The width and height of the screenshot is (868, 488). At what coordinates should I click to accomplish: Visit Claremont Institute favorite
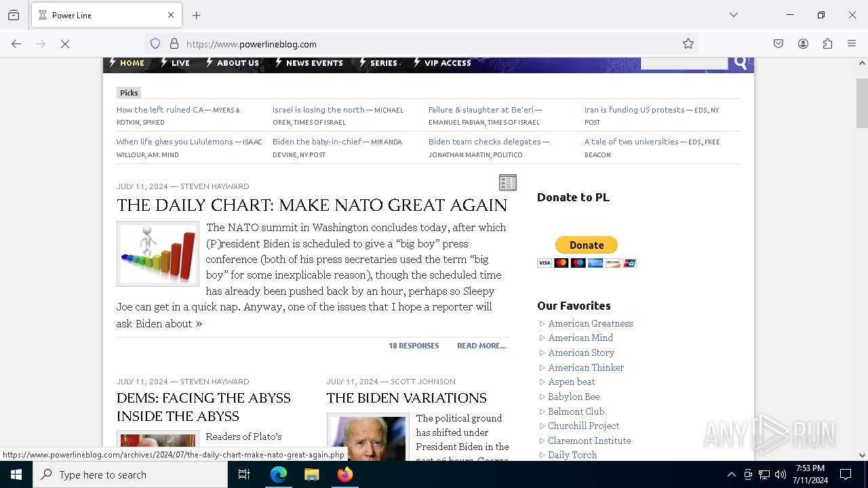pyautogui.click(x=589, y=441)
